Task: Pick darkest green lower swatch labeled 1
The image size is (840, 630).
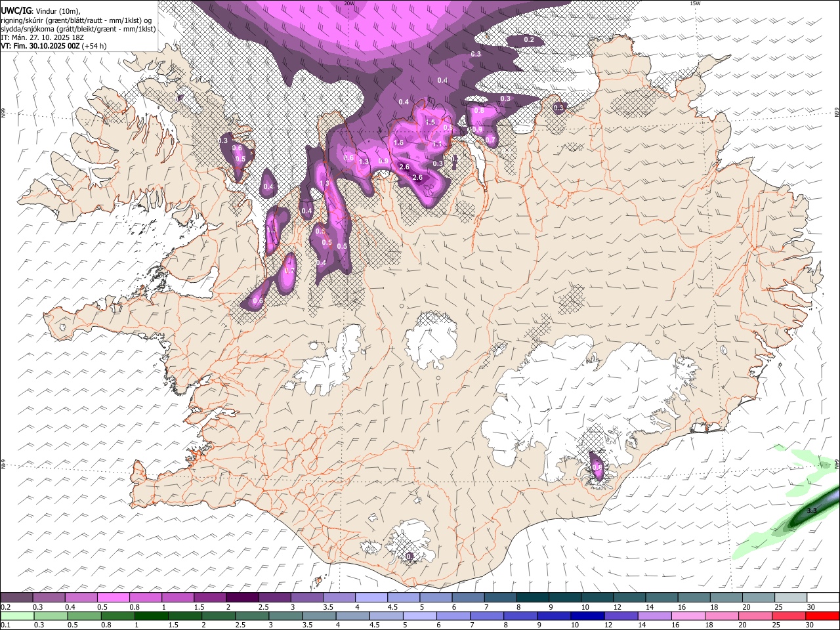Action: click(x=152, y=616)
